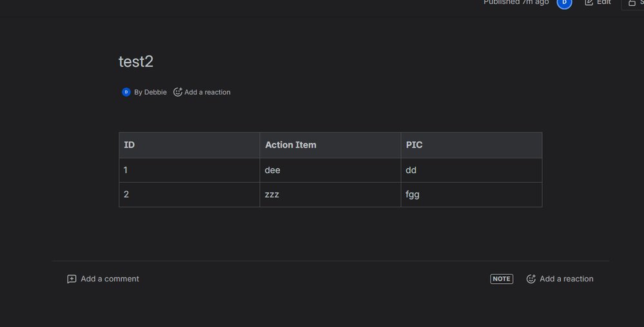Click the lock icon at top right
The width and height of the screenshot is (644, 327).
[x=632, y=3]
